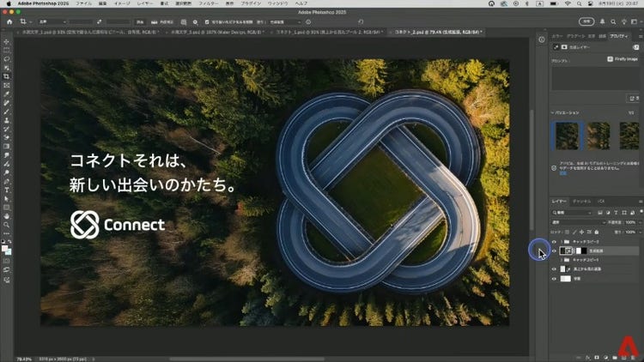Select the Move tool in the left toolbar
Screen dimensions: 644x362
click(6, 41)
